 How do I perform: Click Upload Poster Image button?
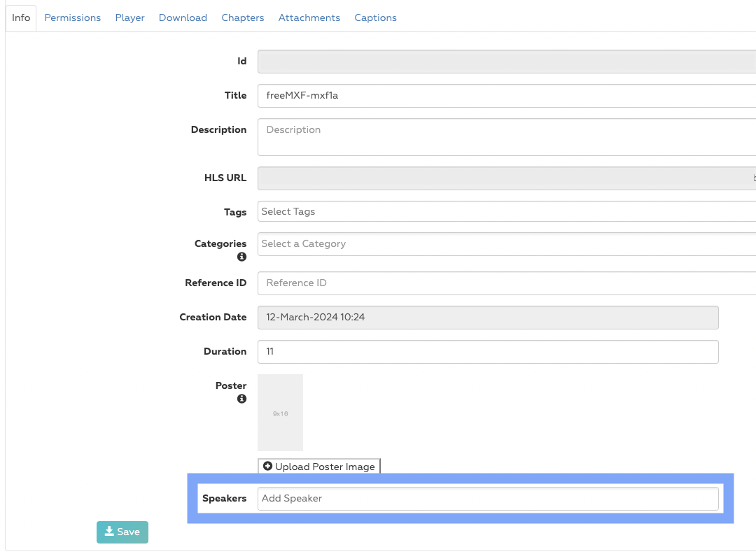[319, 467]
